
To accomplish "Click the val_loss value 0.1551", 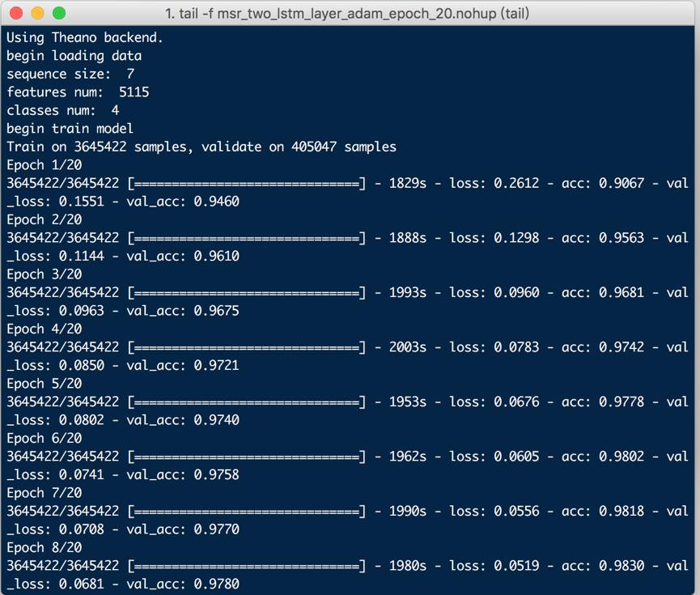I will pyautogui.click(x=81, y=202).
